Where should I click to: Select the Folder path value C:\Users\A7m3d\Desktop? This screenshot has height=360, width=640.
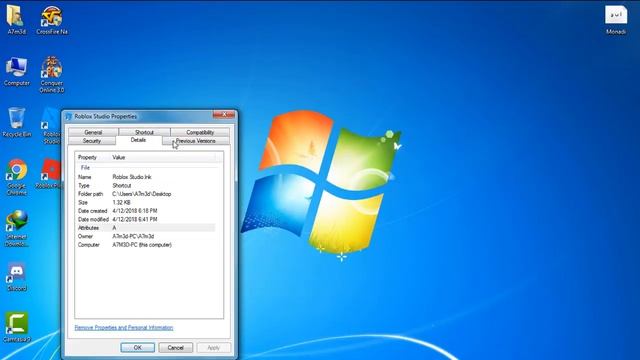(x=142, y=194)
